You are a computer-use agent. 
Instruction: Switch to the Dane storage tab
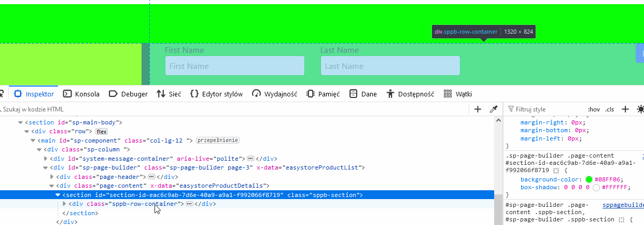(x=363, y=94)
